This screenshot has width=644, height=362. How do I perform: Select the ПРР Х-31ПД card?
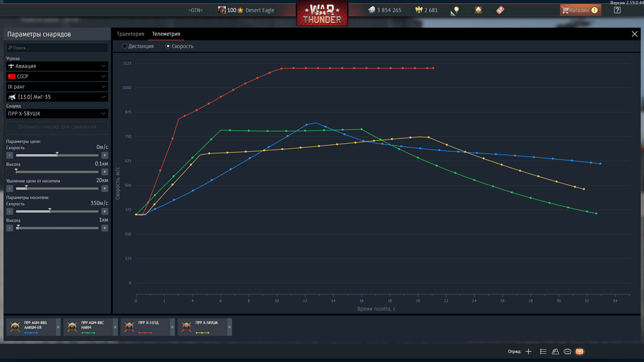[145, 327]
